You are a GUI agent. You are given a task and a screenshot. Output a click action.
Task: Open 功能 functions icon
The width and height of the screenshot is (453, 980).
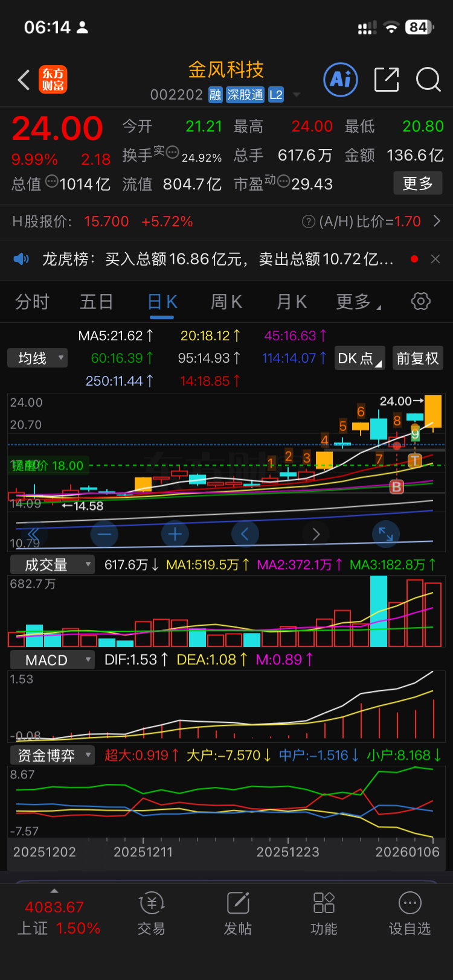pyautogui.click(x=324, y=914)
